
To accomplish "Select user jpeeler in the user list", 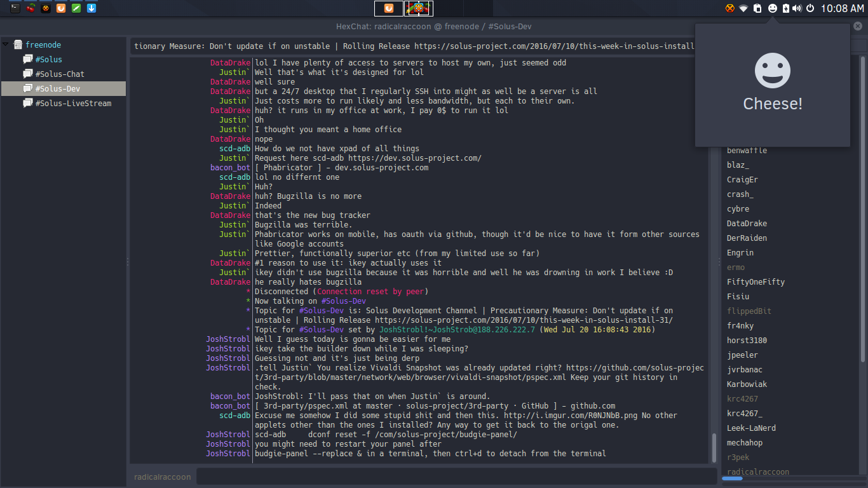I will coord(742,355).
